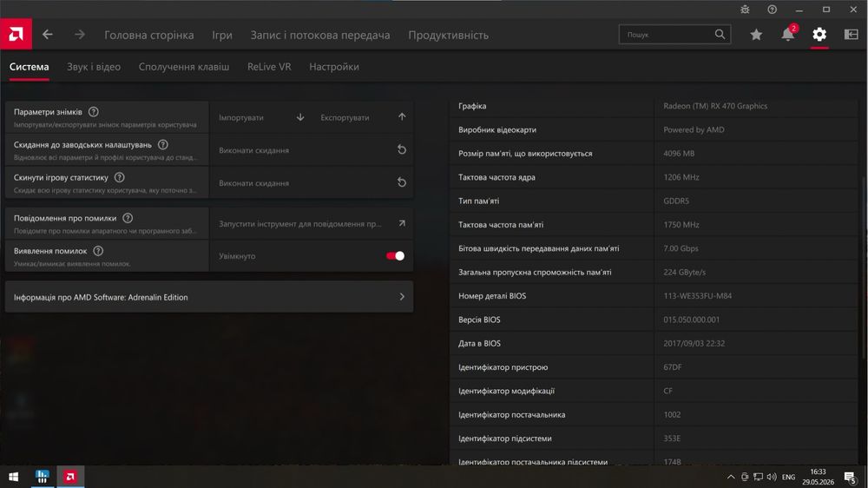Show help for Виявлення помилок

coord(98,251)
